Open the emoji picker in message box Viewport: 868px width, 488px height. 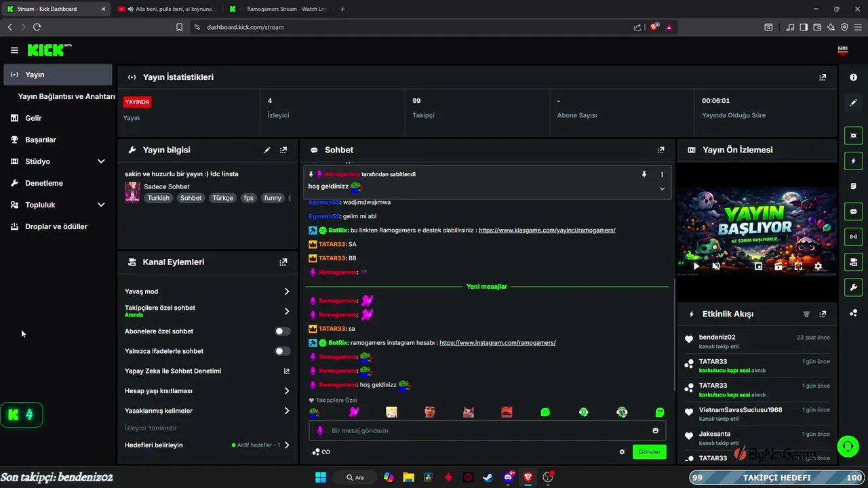pyautogui.click(x=655, y=430)
